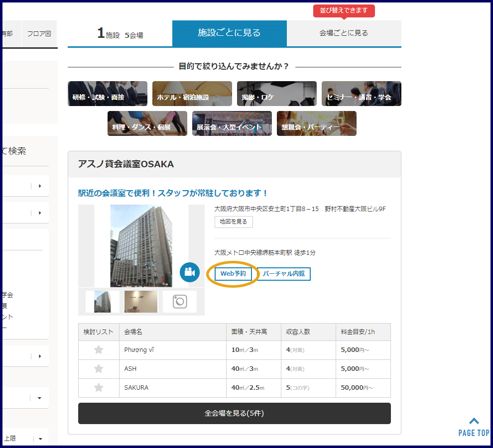Viewport: 493px width, 448px height.
Task: Select the 展示会・大型イベント tile
Action: point(232,123)
